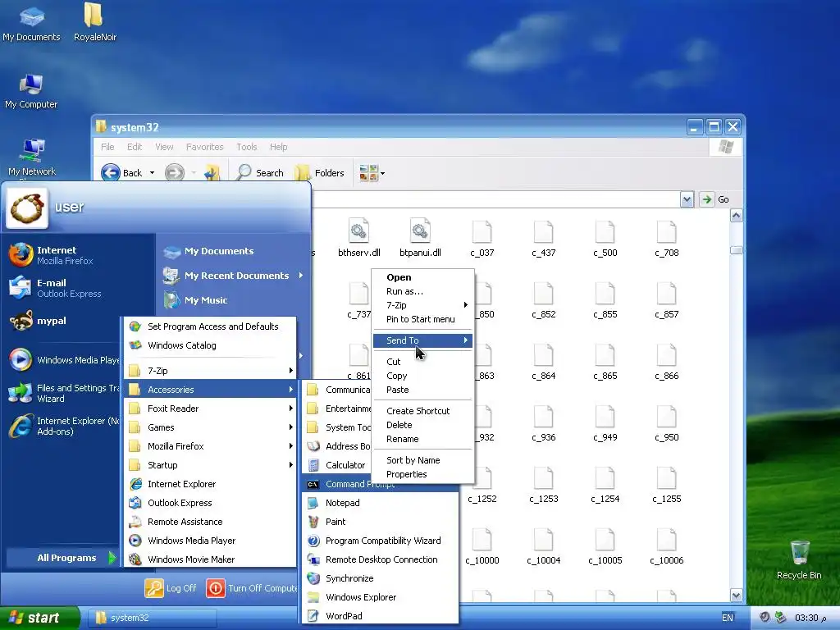Click Delete in the context menu
Screen dimensions: 840x630
click(x=422, y=425)
